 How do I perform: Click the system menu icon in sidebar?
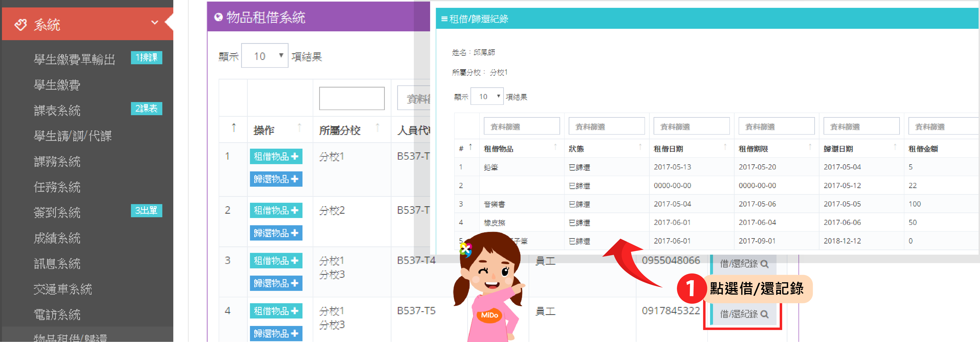click(x=21, y=25)
